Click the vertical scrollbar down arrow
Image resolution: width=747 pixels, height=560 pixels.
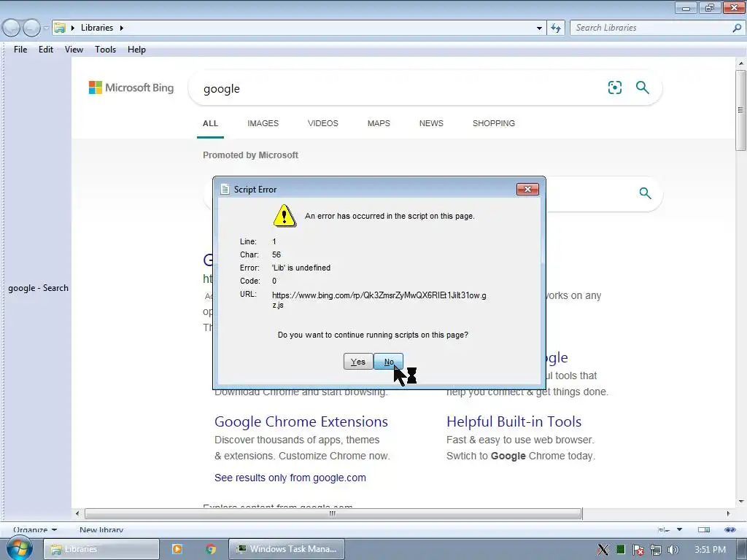tap(741, 501)
